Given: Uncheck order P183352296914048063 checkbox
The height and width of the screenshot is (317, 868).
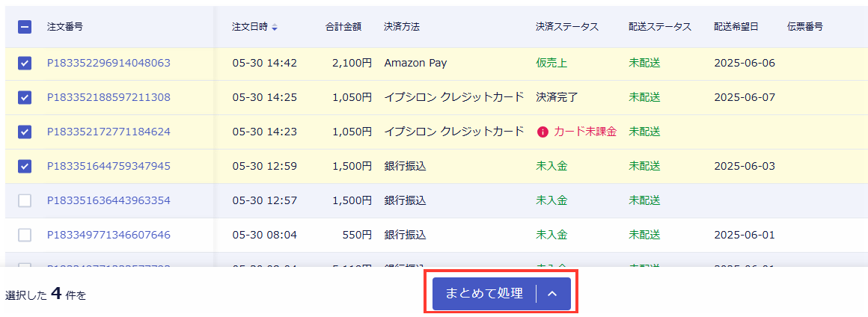Looking at the screenshot, I should [25, 63].
